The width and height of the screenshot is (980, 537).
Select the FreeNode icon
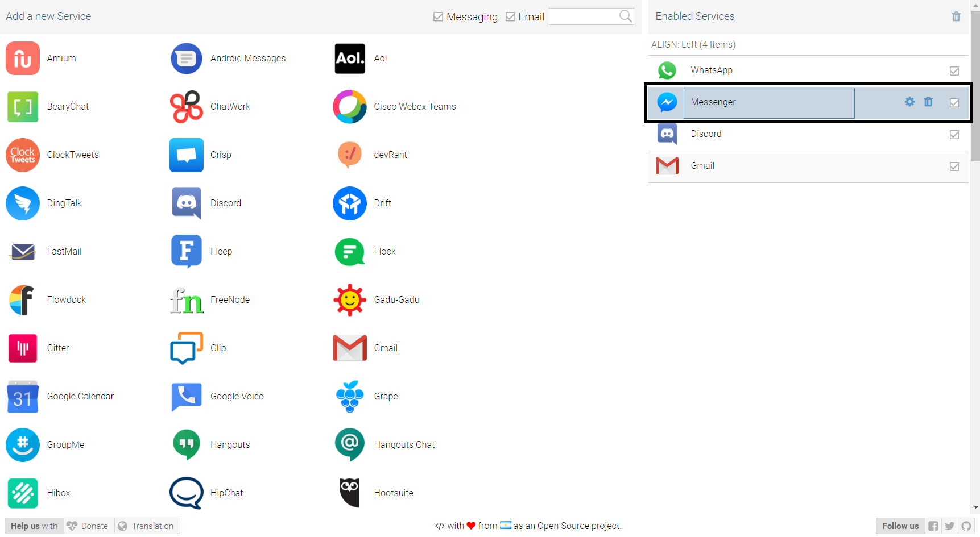[187, 299]
